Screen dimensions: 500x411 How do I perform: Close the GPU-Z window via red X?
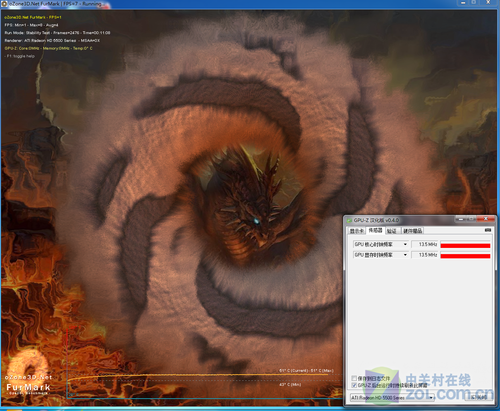[x=486, y=219]
